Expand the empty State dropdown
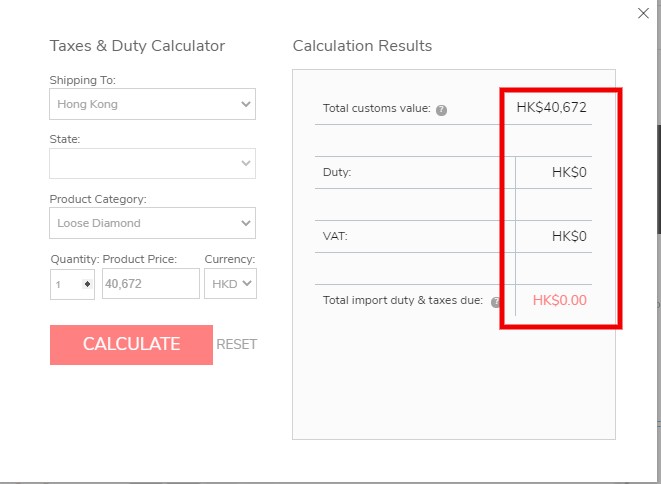This screenshot has height=484, width=661. click(x=152, y=163)
